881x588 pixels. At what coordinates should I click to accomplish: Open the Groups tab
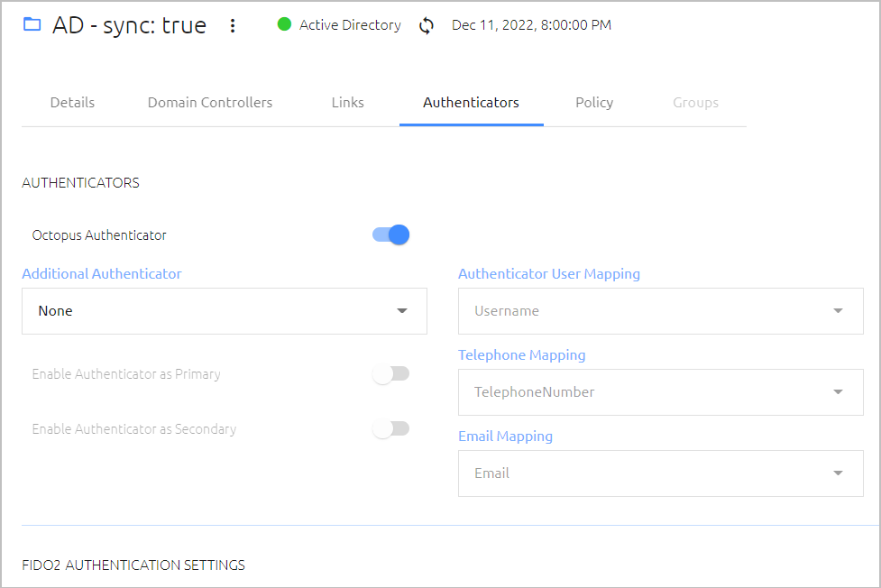[695, 102]
